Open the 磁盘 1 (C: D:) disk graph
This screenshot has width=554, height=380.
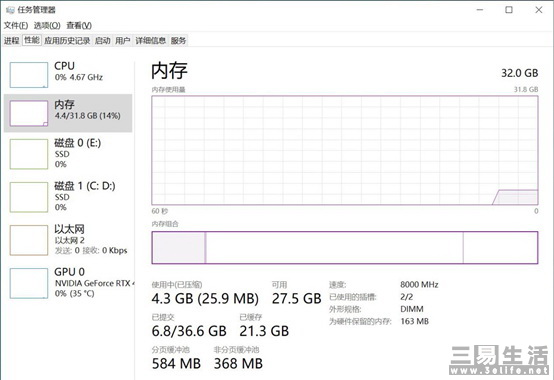tap(29, 197)
